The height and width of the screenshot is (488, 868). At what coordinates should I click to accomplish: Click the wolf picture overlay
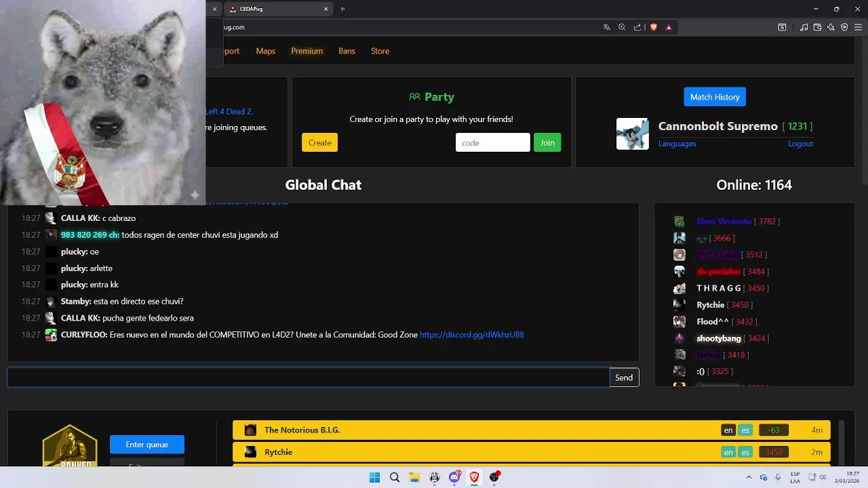[103, 102]
